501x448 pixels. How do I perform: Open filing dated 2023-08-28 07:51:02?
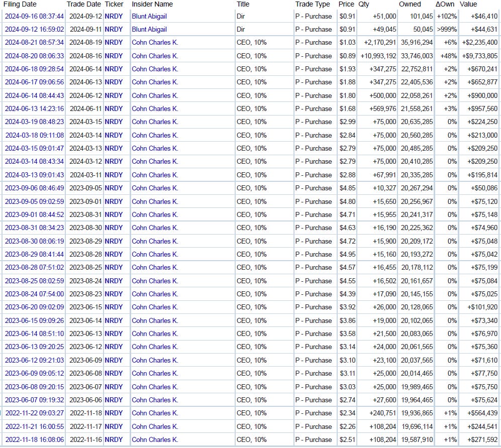34,267
